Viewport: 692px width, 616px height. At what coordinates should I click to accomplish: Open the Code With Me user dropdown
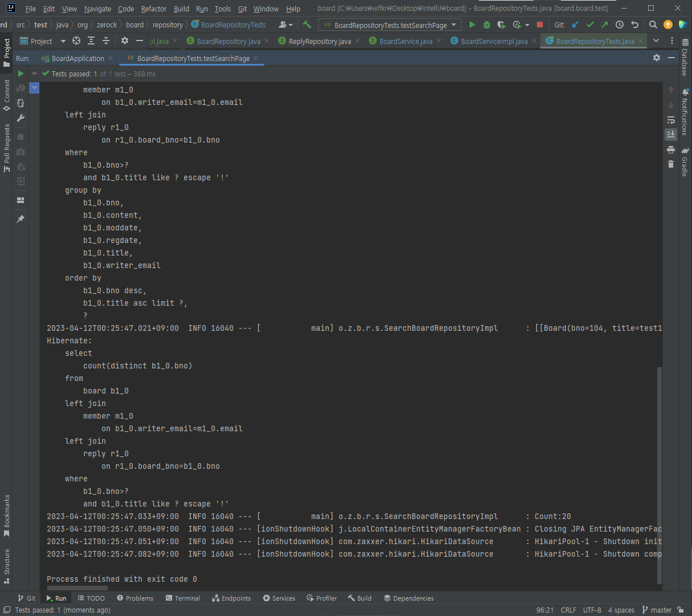click(286, 25)
